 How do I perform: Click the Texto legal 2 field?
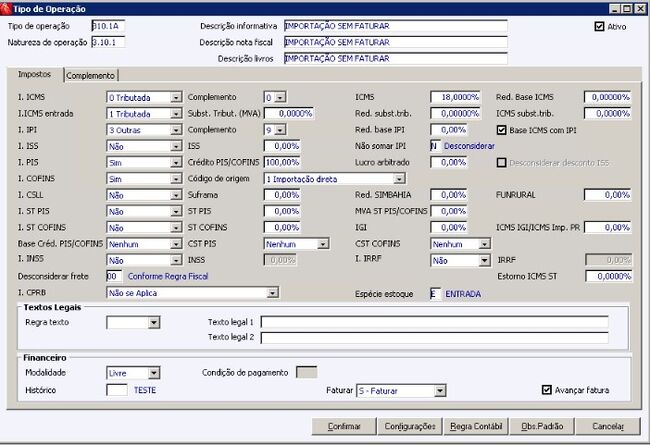tap(434, 337)
